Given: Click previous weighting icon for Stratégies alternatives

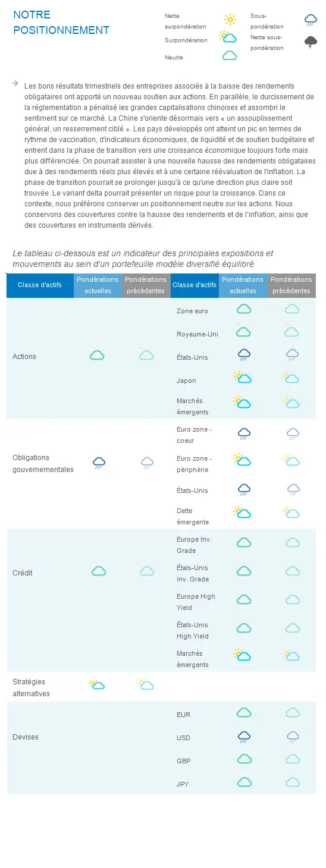Looking at the screenshot, I should (145, 684).
